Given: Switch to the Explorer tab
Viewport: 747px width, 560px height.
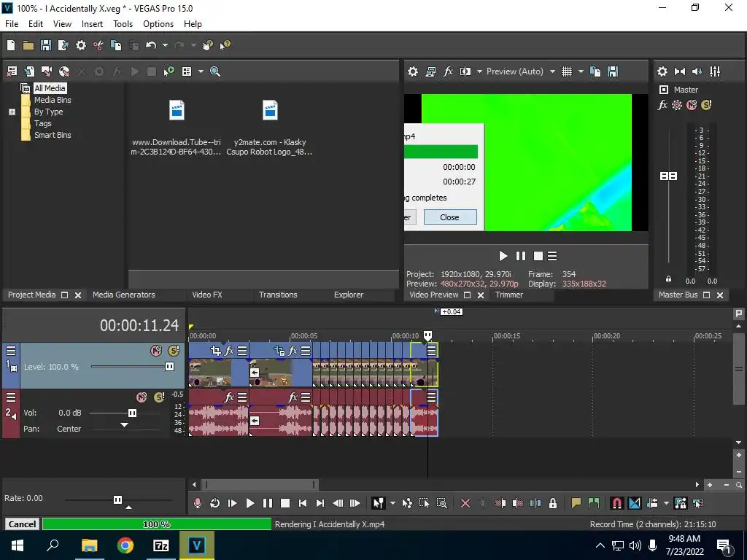Looking at the screenshot, I should pos(348,295).
